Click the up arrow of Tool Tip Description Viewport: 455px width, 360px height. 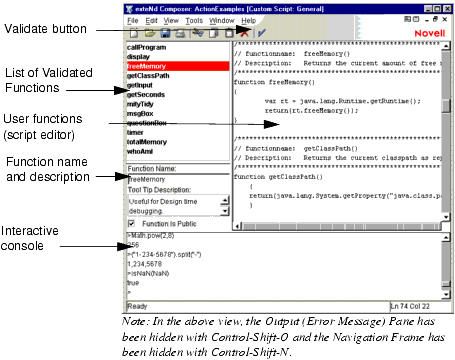225,201
